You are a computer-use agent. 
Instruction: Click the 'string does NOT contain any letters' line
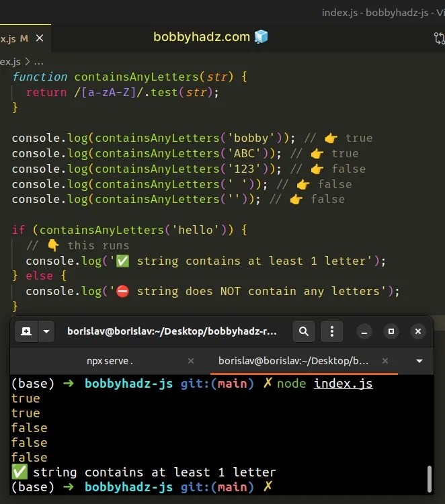212,292
